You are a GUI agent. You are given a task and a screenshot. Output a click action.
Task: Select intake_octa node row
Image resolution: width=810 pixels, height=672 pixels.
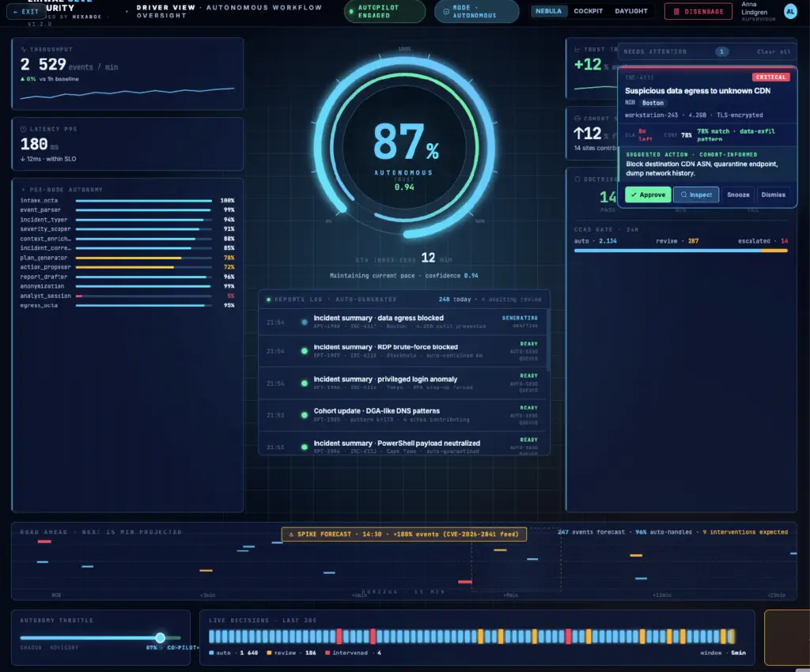pos(127,200)
